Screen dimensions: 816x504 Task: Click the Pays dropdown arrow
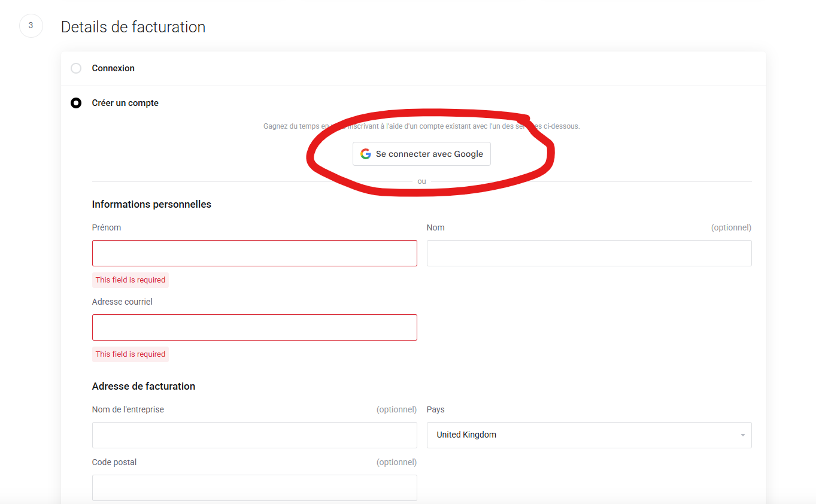tap(742, 435)
